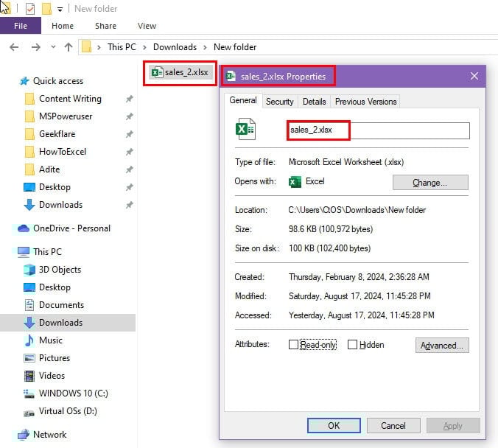Switch to the Previous Versions tab
This screenshot has width=498, height=448.
pyautogui.click(x=365, y=102)
